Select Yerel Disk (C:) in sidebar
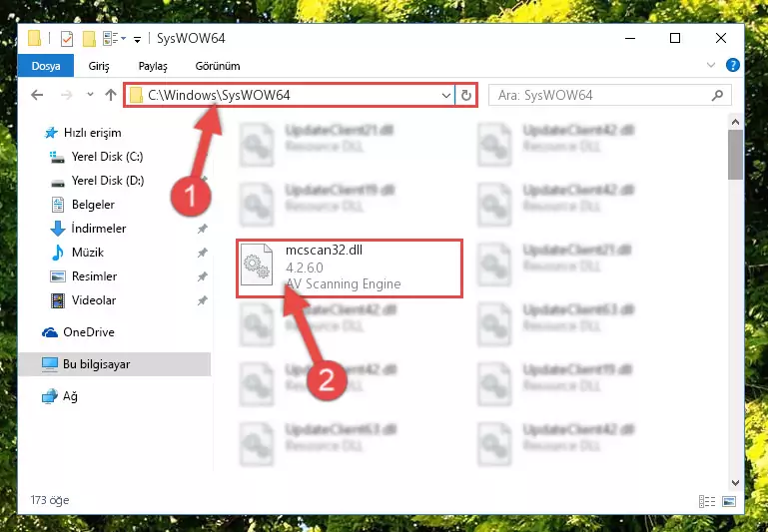The image size is (768, 532). (x=97, y=157)
